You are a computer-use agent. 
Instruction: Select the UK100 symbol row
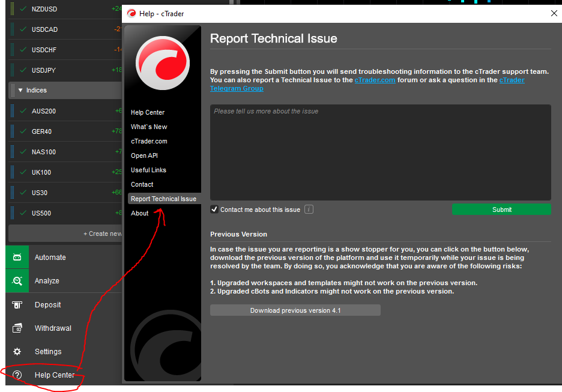coord(65,172)
